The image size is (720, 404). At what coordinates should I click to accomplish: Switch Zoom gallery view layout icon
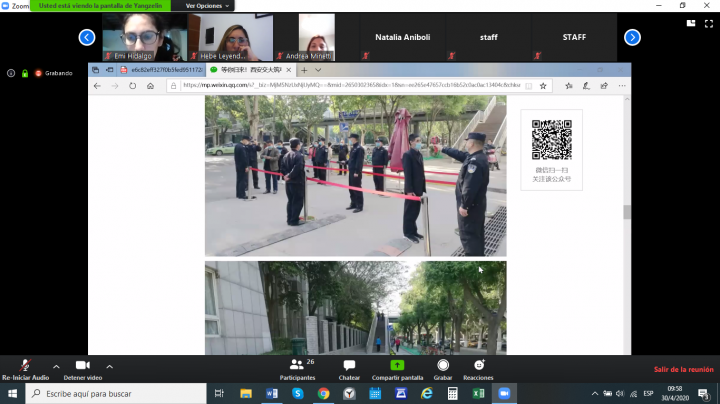coord(691,23)
